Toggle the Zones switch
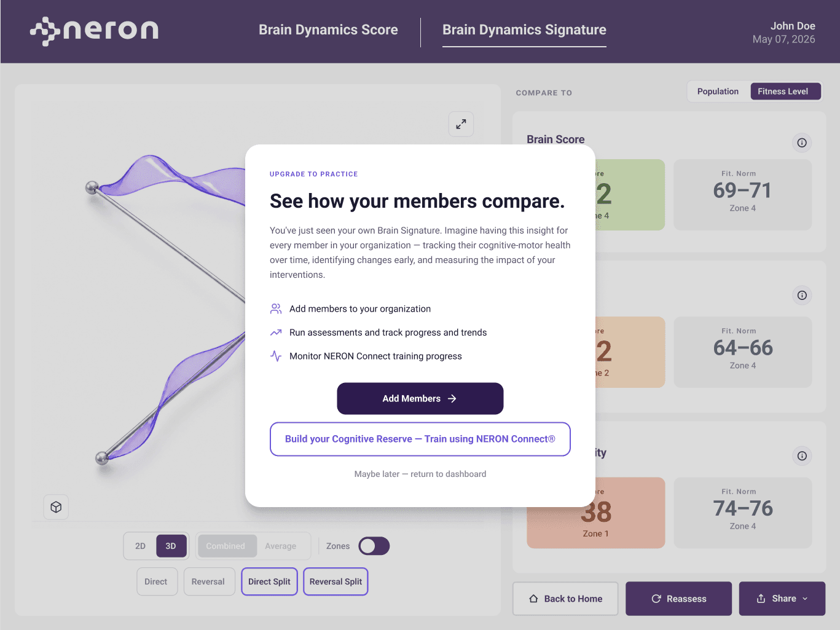The width and height of the screenshot is (840, 630). point(374,546)
